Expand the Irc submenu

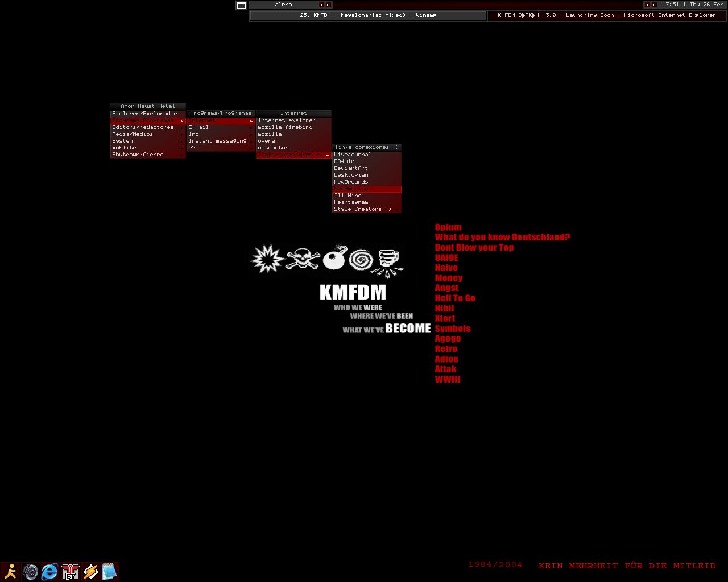pos(221,134)
